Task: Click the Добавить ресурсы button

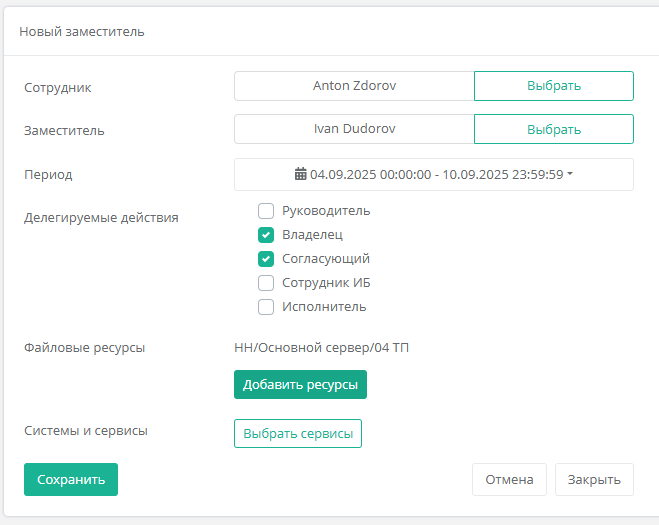Action: (300, 385)
